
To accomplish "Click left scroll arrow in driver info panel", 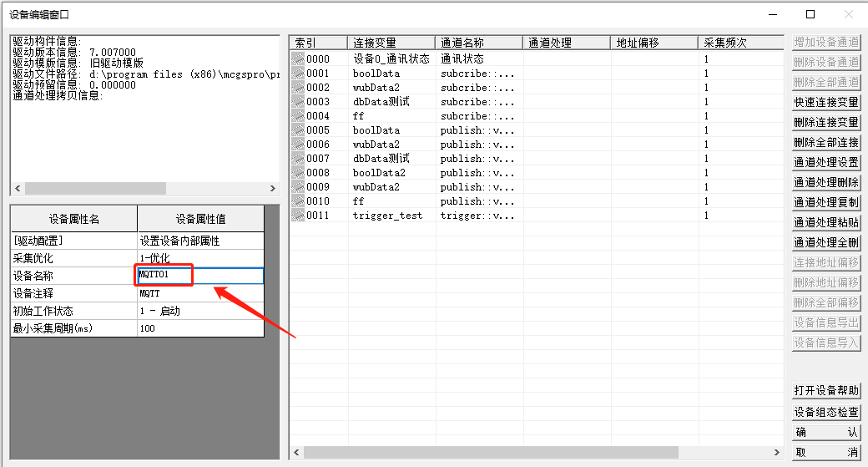I will pos(18,189).
